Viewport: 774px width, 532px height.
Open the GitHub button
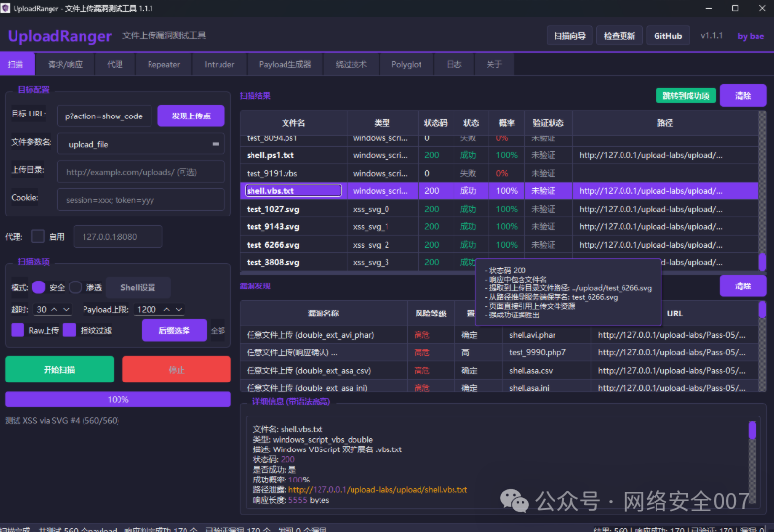[x=667, y=36]
